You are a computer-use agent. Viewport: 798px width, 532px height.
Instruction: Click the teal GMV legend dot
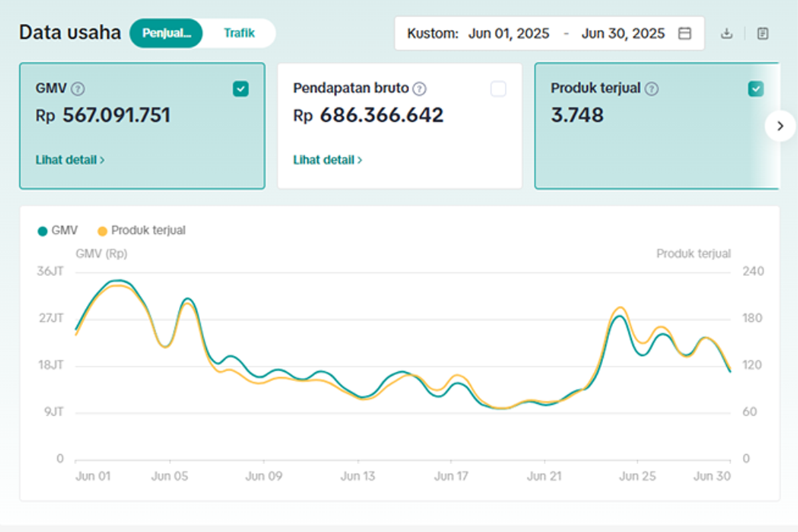click(x=43, y=231)
